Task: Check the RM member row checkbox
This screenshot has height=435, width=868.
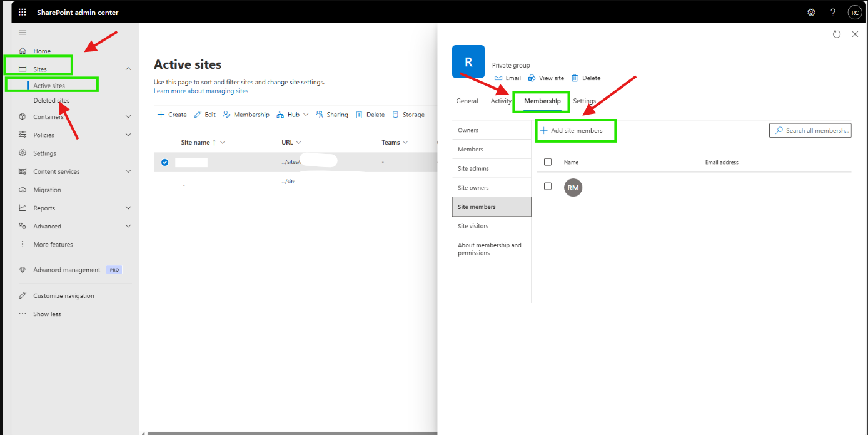Action: click(x=548, y=186)
